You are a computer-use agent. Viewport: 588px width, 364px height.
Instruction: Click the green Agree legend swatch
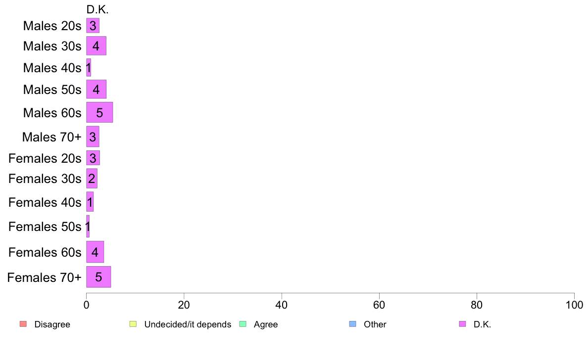243,324
